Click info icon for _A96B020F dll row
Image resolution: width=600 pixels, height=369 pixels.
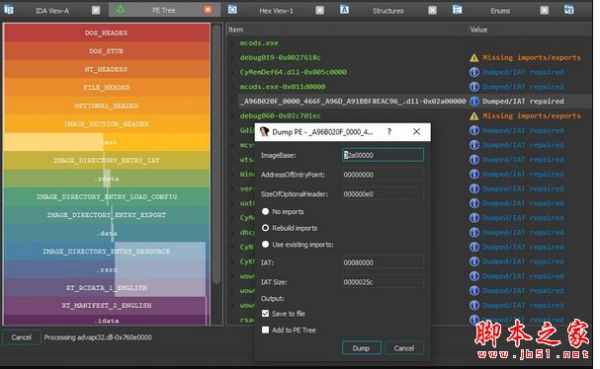[474, 101]
